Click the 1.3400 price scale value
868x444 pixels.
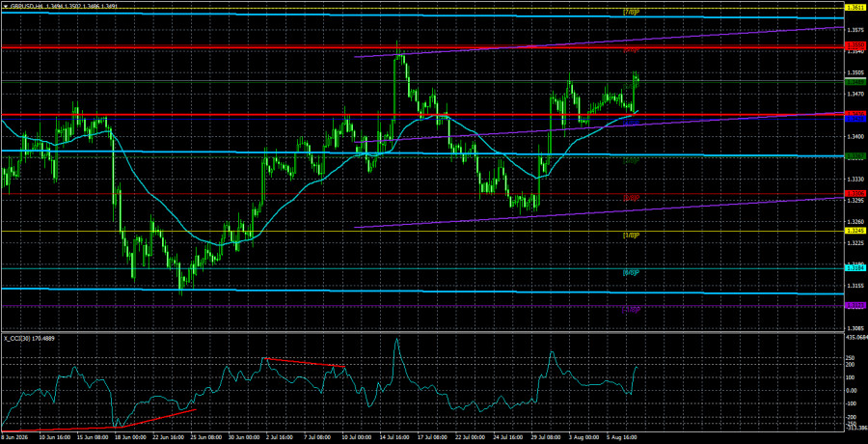[854, 136]
